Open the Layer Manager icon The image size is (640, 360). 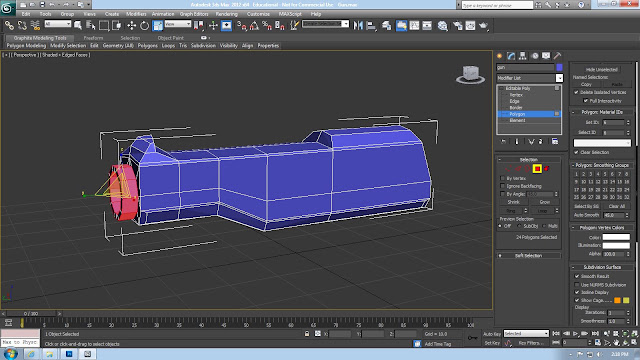coord(386,26)
